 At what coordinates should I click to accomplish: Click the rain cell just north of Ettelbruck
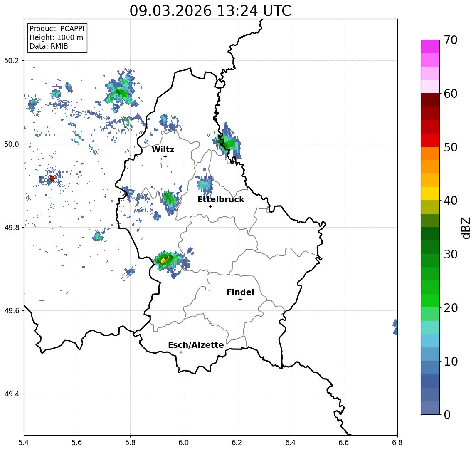(x=205, y=184)
